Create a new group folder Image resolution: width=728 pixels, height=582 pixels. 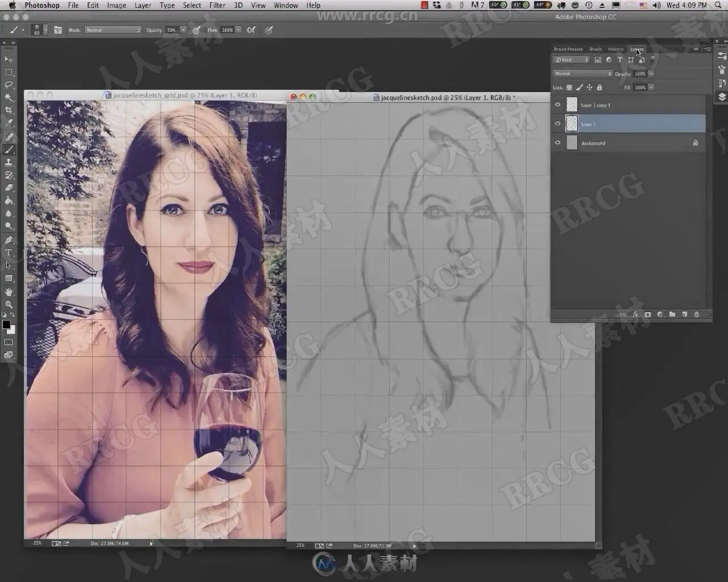(x=672, y=314)
